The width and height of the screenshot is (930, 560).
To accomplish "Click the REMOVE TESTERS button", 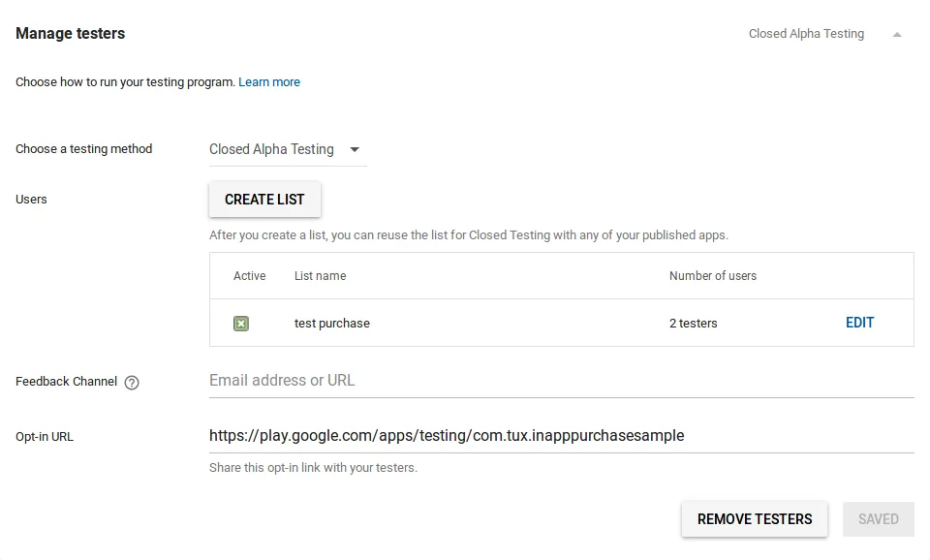I will 755,519.
